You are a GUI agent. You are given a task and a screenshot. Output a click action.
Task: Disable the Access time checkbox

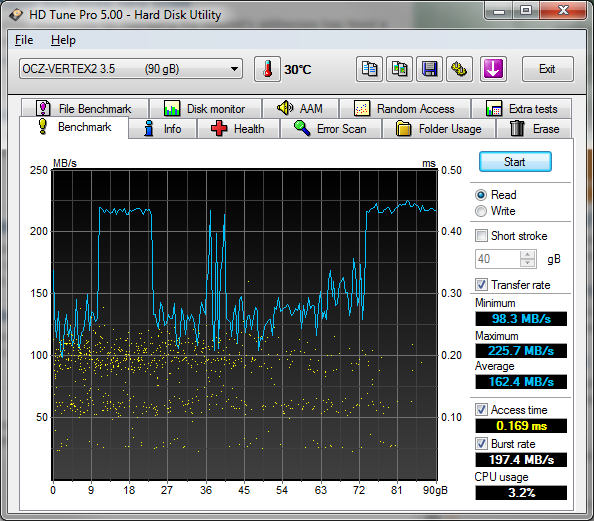tap(481, 410)
